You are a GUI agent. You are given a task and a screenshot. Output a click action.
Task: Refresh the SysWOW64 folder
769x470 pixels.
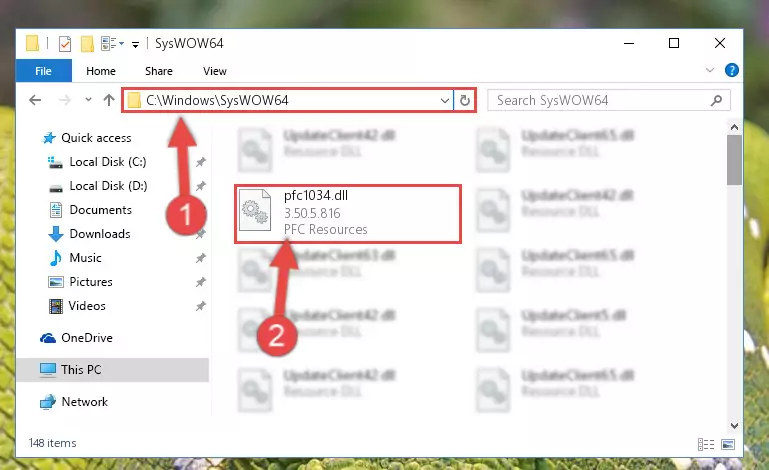[464, 101]
